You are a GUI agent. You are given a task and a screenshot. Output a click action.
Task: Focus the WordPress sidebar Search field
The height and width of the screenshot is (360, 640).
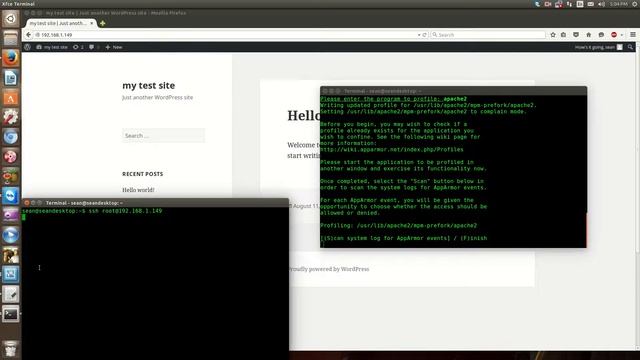163,136
